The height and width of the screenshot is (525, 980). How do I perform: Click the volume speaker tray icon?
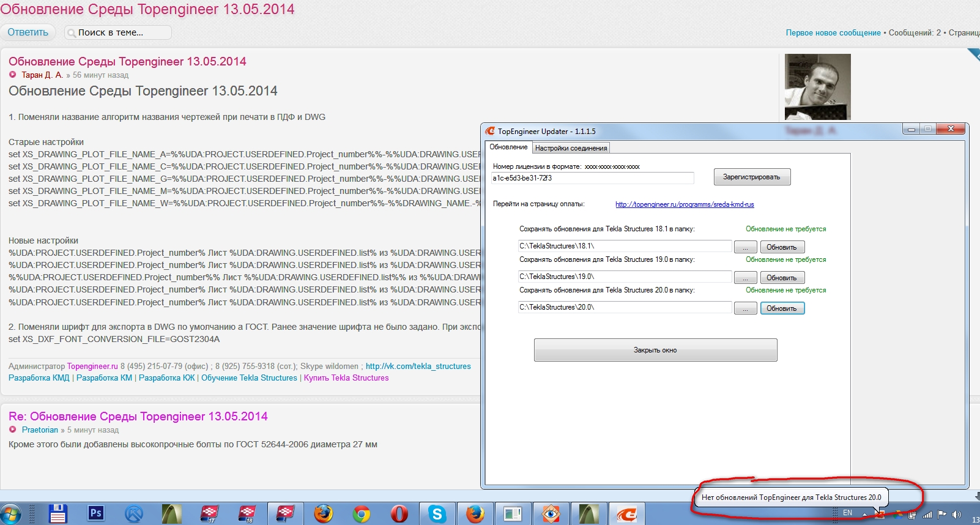click(957, 515)
